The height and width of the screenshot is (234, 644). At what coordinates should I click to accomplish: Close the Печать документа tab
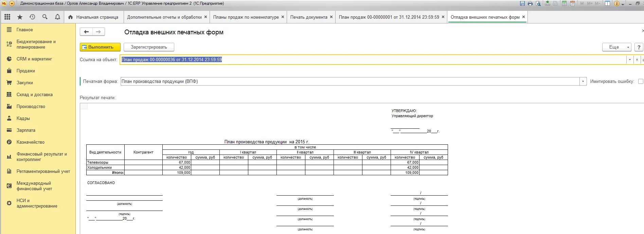click(332, 17)
